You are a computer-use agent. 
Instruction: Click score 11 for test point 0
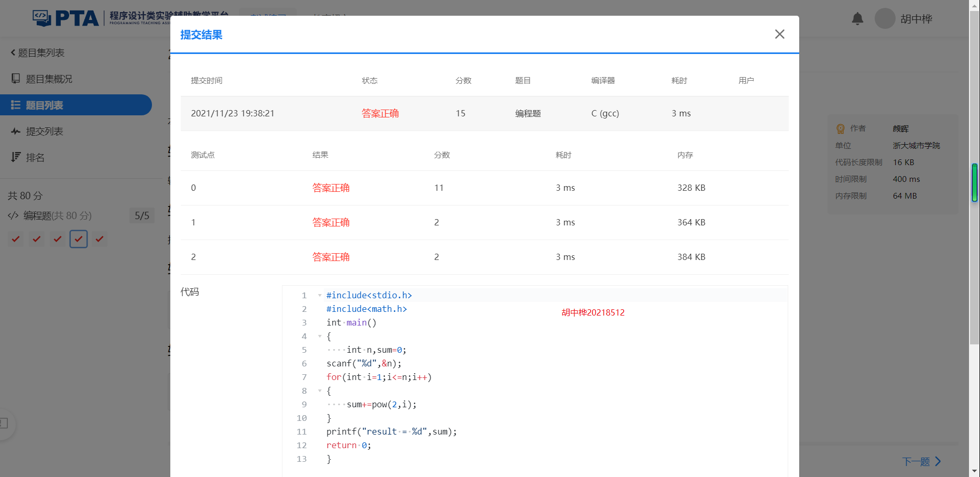tap(439, 188)
